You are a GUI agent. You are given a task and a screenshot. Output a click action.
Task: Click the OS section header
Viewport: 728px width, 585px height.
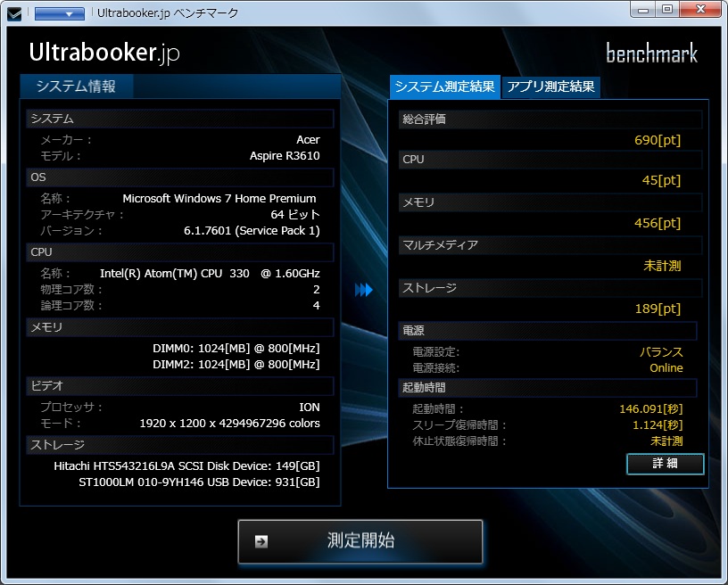(180, 177)
